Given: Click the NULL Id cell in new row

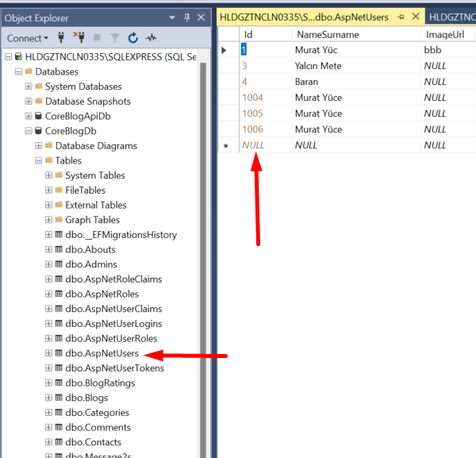Looking at the screenshot, I should point(266,145).
